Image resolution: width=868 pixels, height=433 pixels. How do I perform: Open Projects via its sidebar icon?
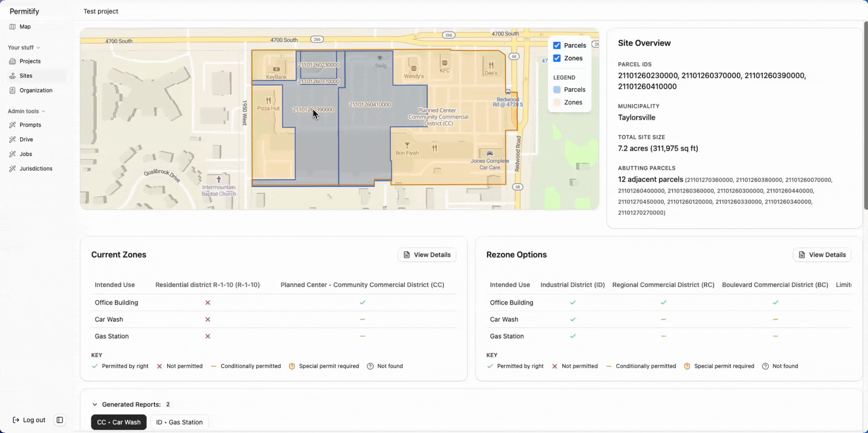pyautogui.click(x=12, y=61)
